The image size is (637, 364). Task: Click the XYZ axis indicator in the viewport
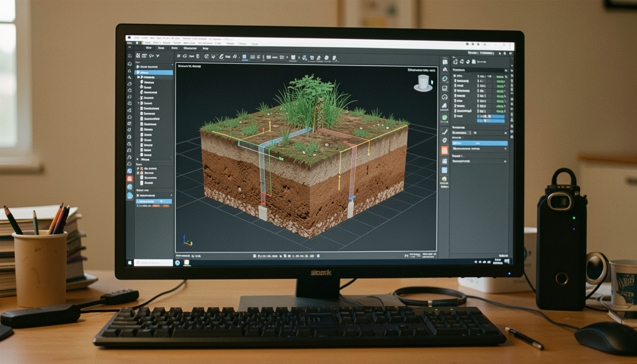(x=187, y=242)
